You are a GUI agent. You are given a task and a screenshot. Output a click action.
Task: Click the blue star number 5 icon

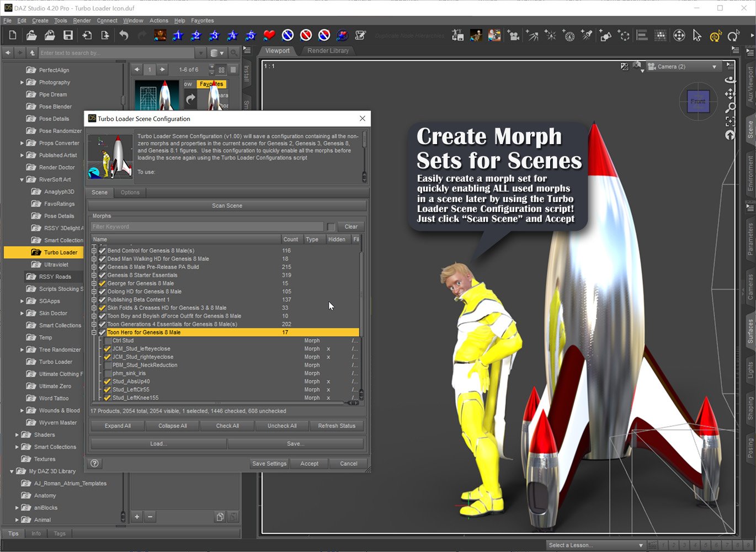(251, 36)
